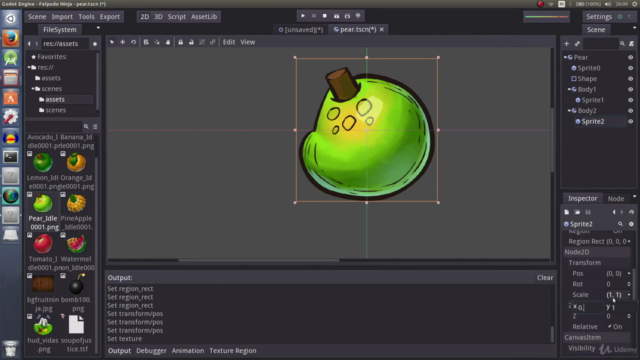The height and width of the screenshot is (360, 640).
Task: Activate the Move tool in canvas toolbar
Action: tap(122, 42)
